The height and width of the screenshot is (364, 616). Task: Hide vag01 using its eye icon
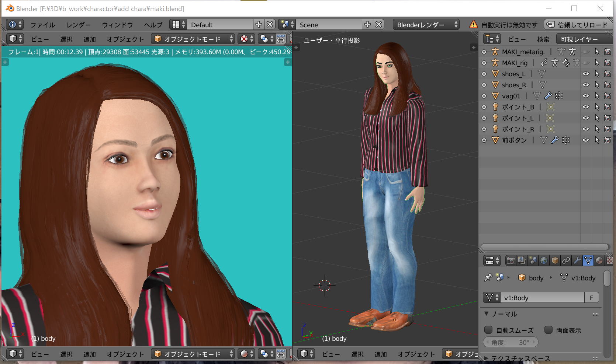585,96
